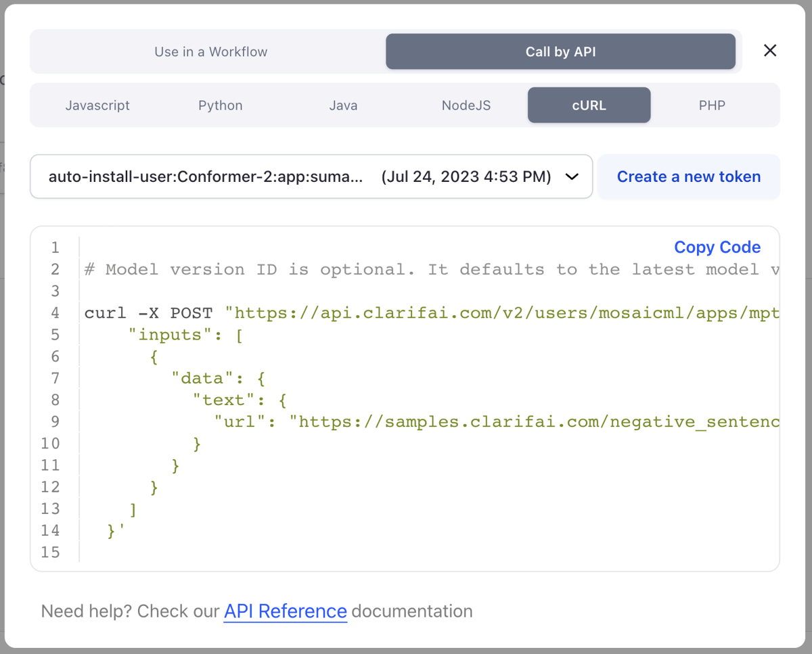The image size is (812, 654).
Task: Click Copy Code above the snippet
Action: (717, 248)
